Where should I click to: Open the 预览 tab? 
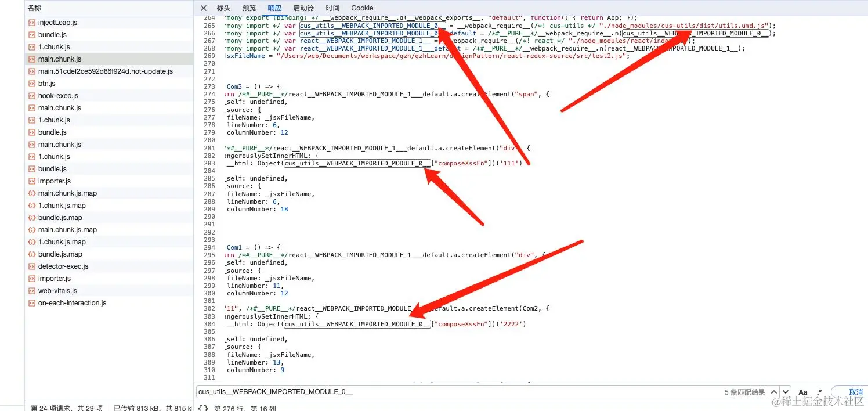[x=249, y=8]
